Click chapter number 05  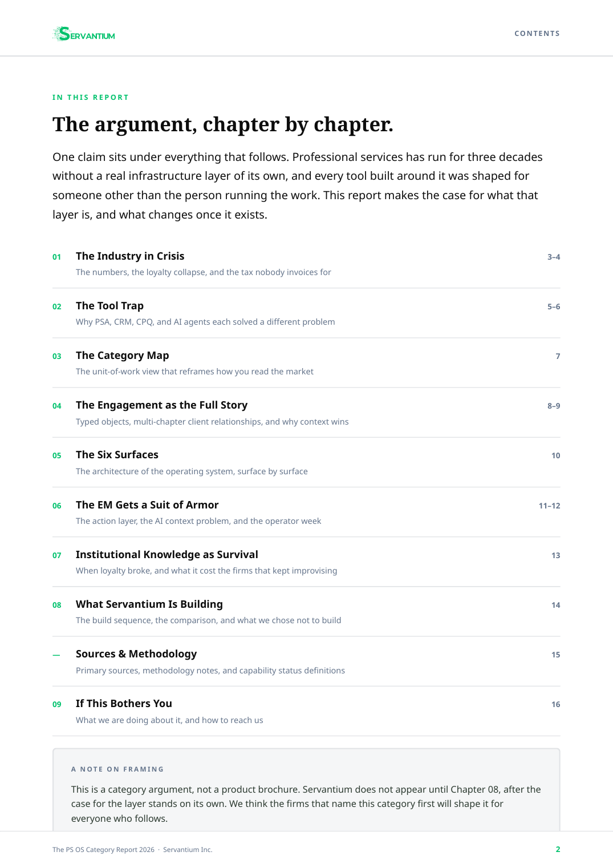point(57,456)
